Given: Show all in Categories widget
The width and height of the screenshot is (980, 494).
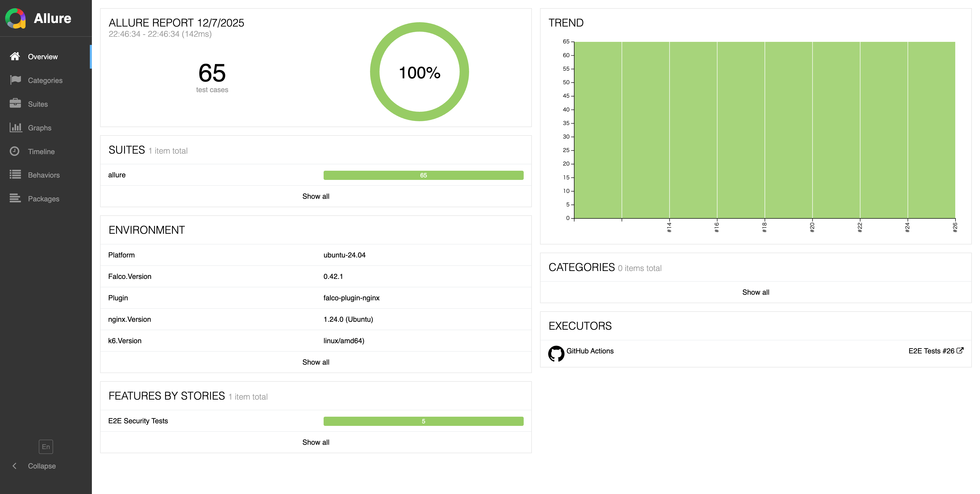Looking at the screenshot, I should coord(755,292).
